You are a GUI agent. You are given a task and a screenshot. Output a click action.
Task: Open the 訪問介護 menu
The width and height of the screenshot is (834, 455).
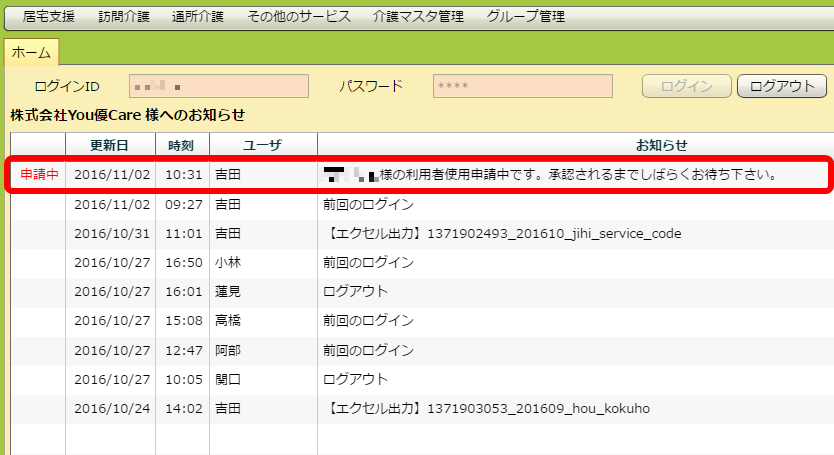123,17
